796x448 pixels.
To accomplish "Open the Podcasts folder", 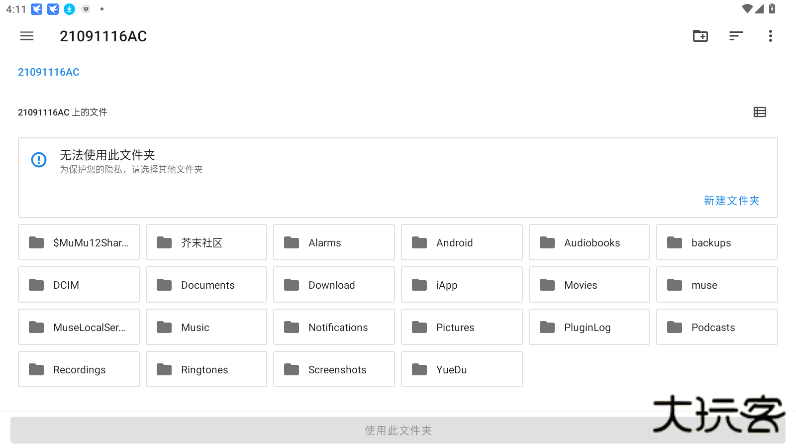I will click(x=717, y=327).
